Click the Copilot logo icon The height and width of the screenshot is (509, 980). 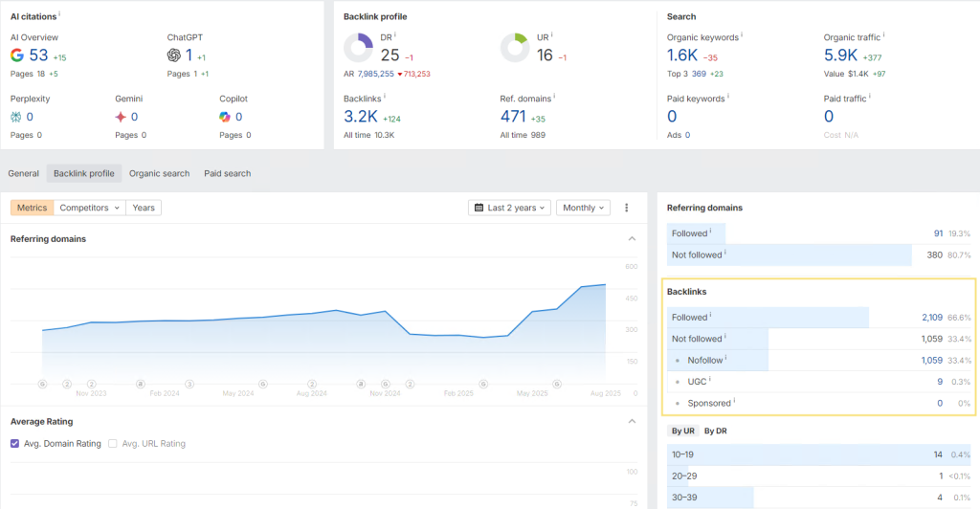[x=225, y=117]
